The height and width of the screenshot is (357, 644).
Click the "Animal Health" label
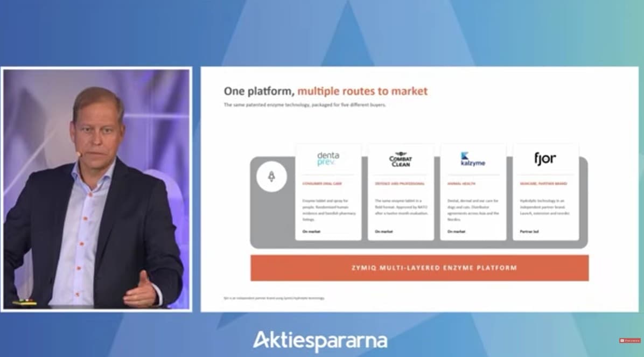tap(461, 184)
